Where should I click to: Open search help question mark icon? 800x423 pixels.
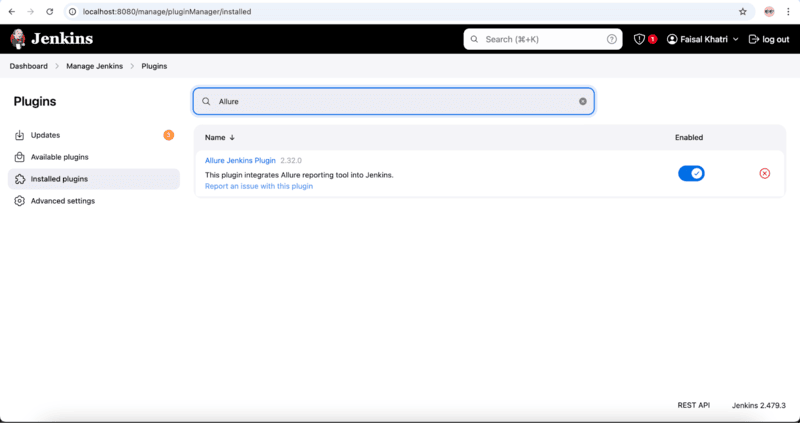pos(611,39)
